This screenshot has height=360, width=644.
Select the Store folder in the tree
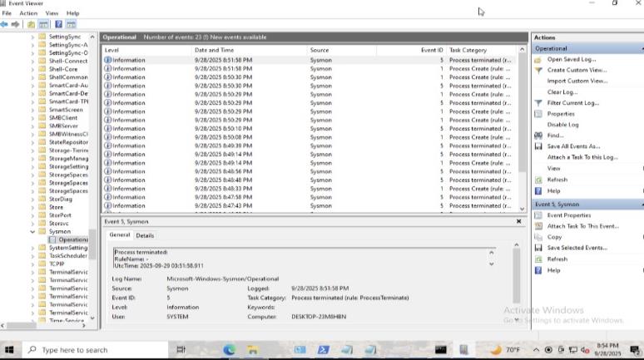coord(57,207)
